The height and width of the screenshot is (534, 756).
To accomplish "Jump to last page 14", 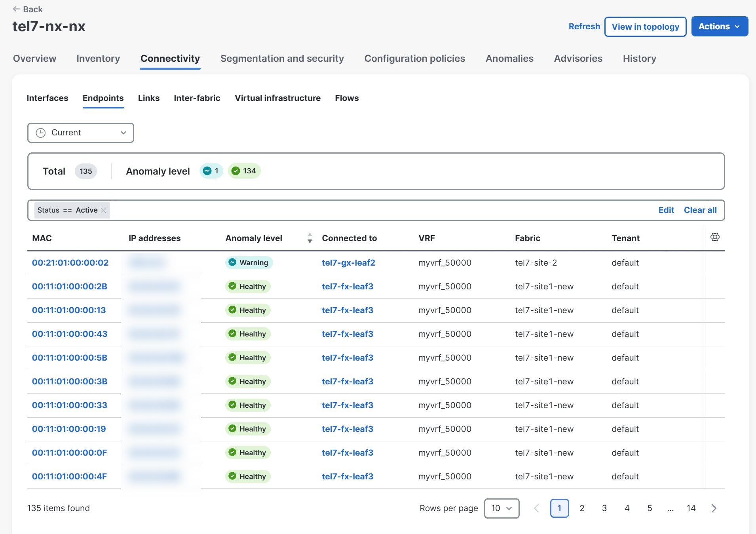I will click(x=691, y=508).
